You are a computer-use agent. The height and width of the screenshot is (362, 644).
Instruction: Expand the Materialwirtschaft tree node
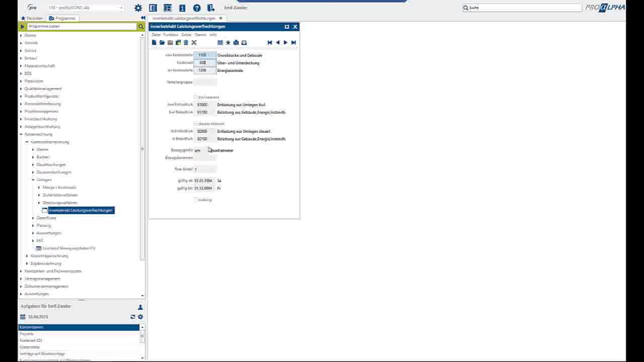[x=21, y=66]
